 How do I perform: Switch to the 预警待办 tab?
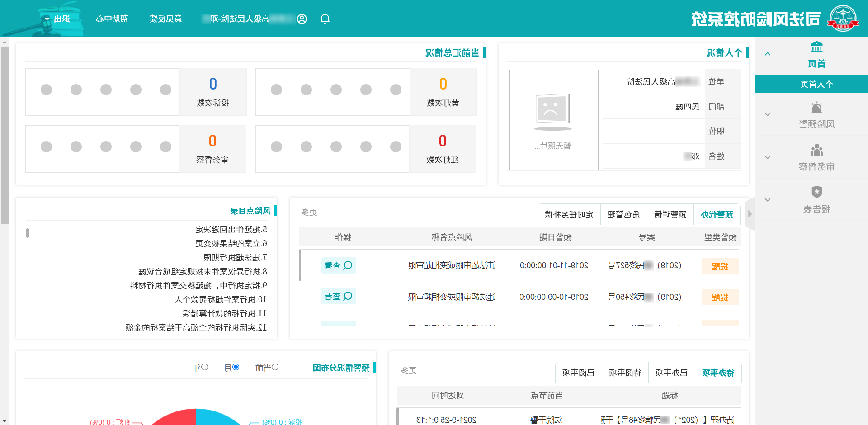pyautogui.click(x=717, y=214)
